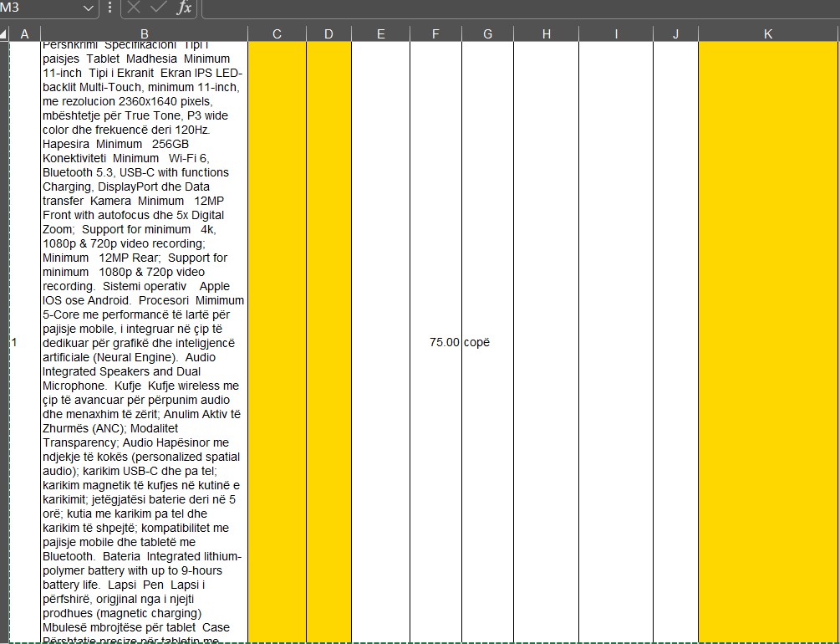Select the yellow cell in column K
The image size is (840, 644).
click(768, 342)
